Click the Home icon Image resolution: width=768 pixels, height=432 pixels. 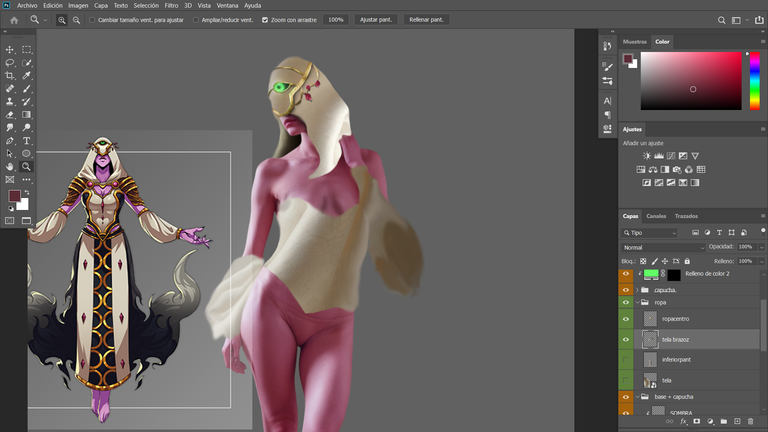(x=14, y=20)
